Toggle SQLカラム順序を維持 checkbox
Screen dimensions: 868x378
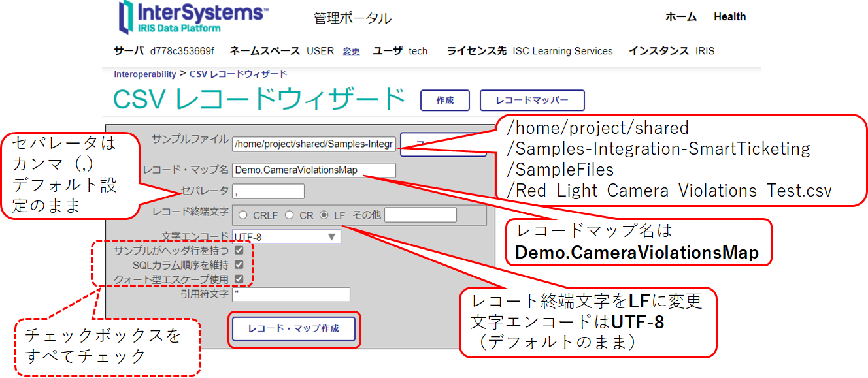tap(239, 265)
